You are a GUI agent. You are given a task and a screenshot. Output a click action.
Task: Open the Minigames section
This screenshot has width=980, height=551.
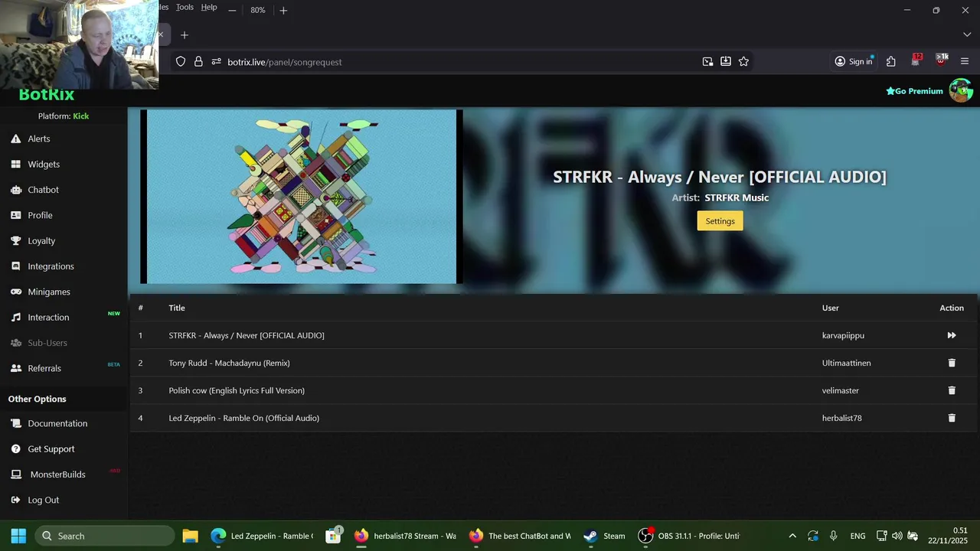(x=49, y=292)
